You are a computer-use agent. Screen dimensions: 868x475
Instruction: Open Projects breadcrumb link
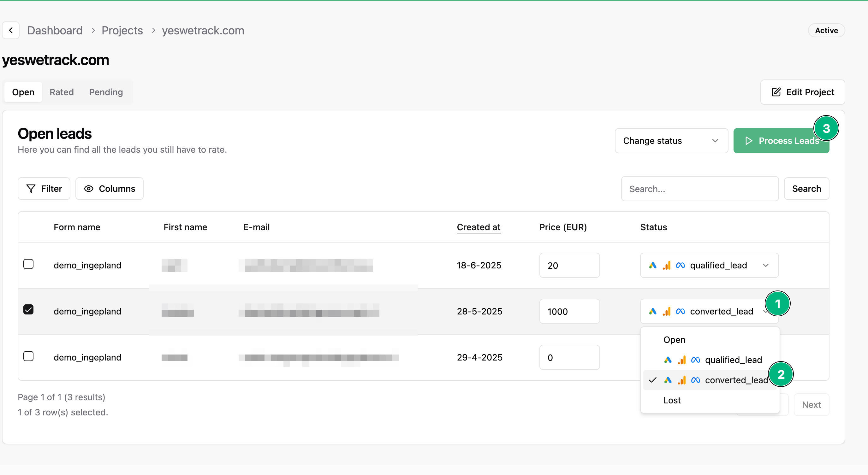point(122,30)
